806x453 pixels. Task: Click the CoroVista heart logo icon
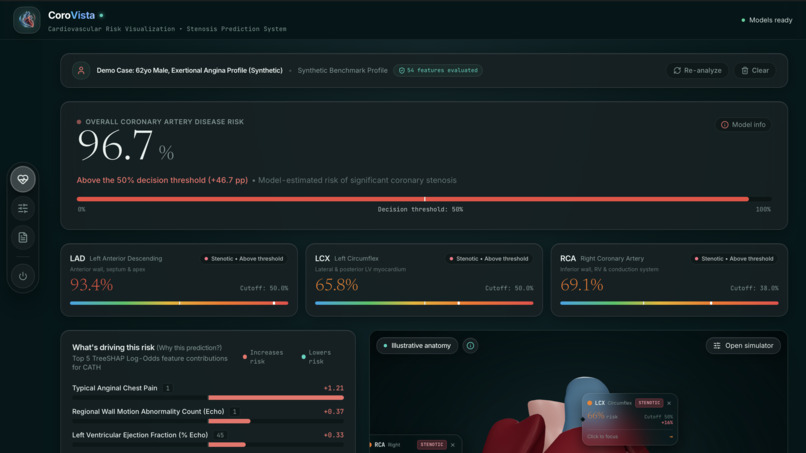pos(27,20)
